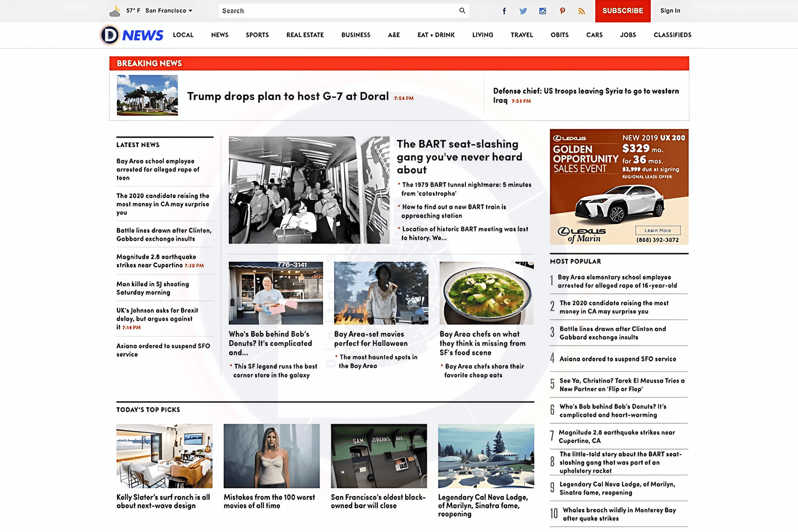The height and width of the screenshot is (532, 798).
Task: Click the red SUBSCRIBE button
Action: (622, 11)
